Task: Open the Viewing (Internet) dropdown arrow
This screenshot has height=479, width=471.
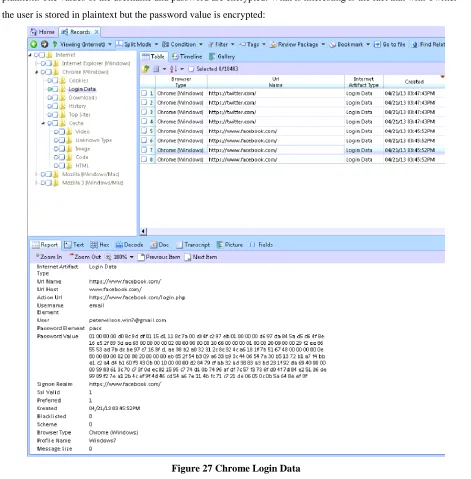Action: [x=110, y=44]
